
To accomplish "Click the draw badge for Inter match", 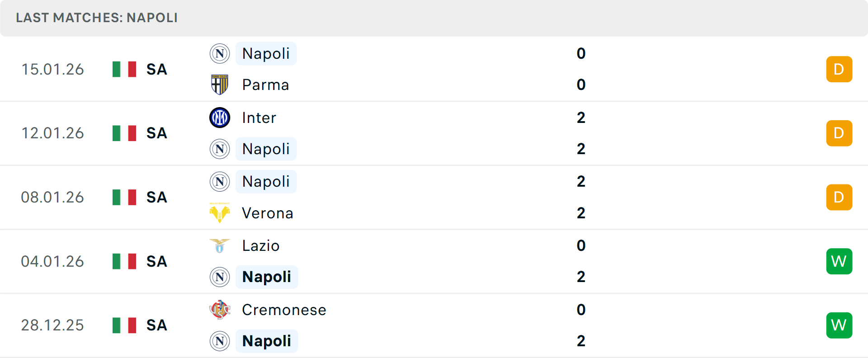I will pos(839,133).
